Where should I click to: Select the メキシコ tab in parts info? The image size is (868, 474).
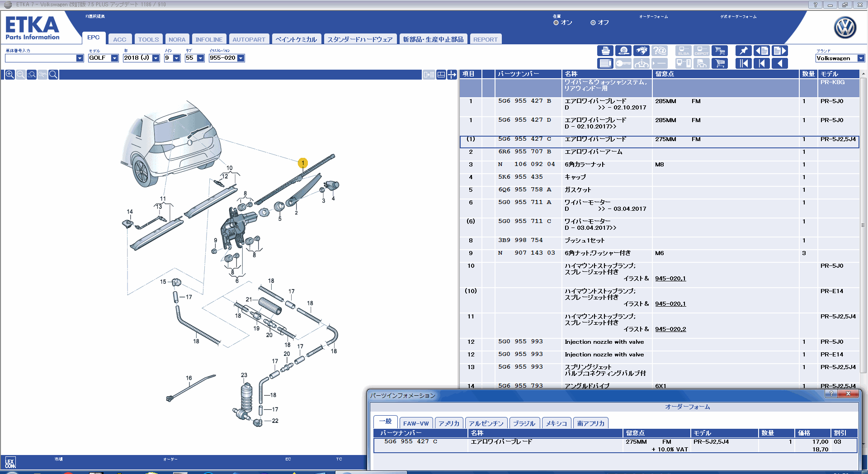point(557,423)
